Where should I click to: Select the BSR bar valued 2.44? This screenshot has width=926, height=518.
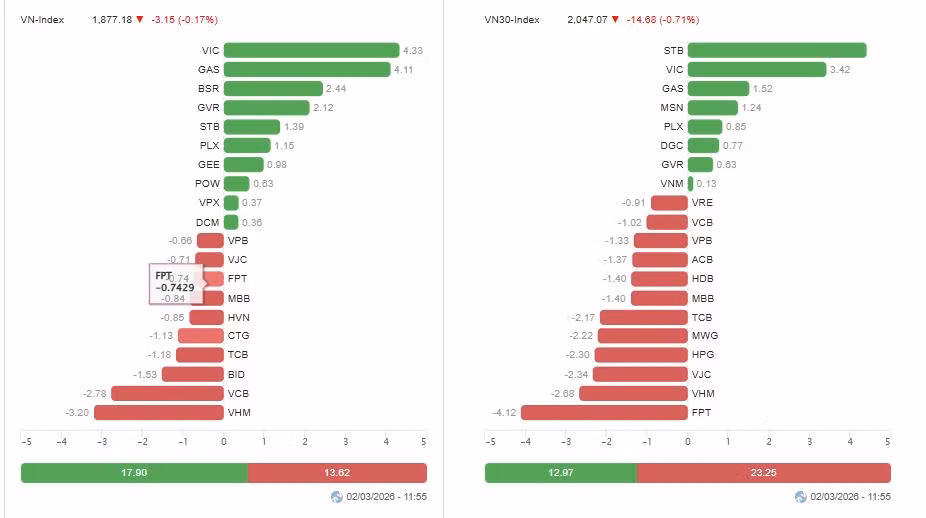(273, 89)
